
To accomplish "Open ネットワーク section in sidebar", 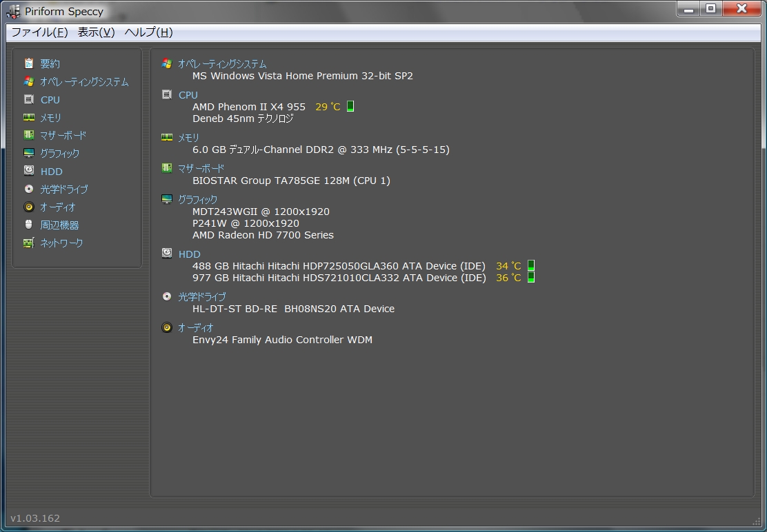I will [61, 243].
